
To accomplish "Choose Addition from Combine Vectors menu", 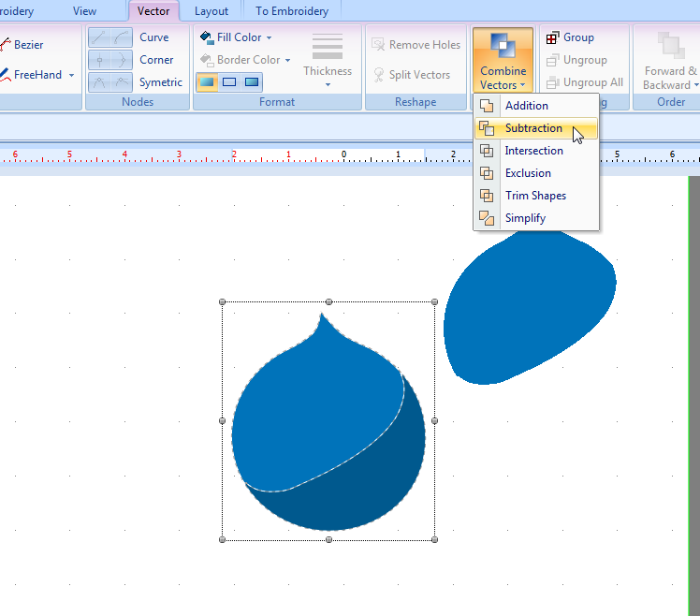I will (526, 106).
